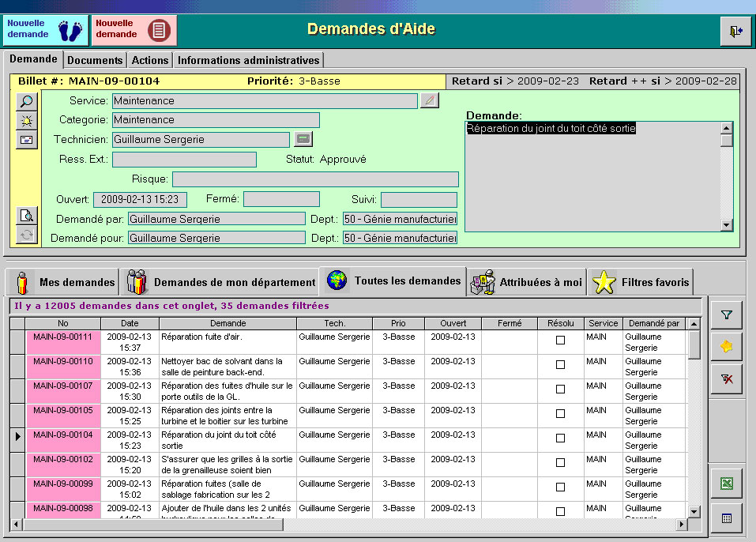Click the table horizontal scroll-right arrow
756x542 pixels.
[x=681, y=524]
